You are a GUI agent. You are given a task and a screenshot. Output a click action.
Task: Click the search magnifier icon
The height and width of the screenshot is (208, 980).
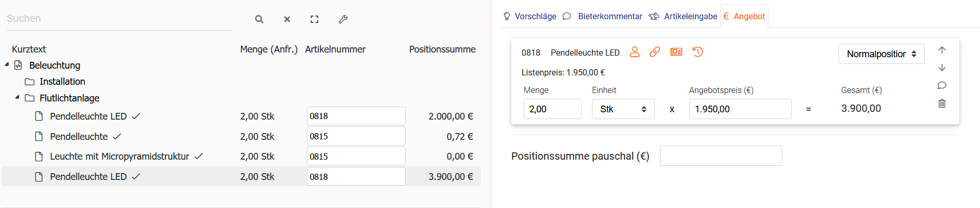[259, 19]
